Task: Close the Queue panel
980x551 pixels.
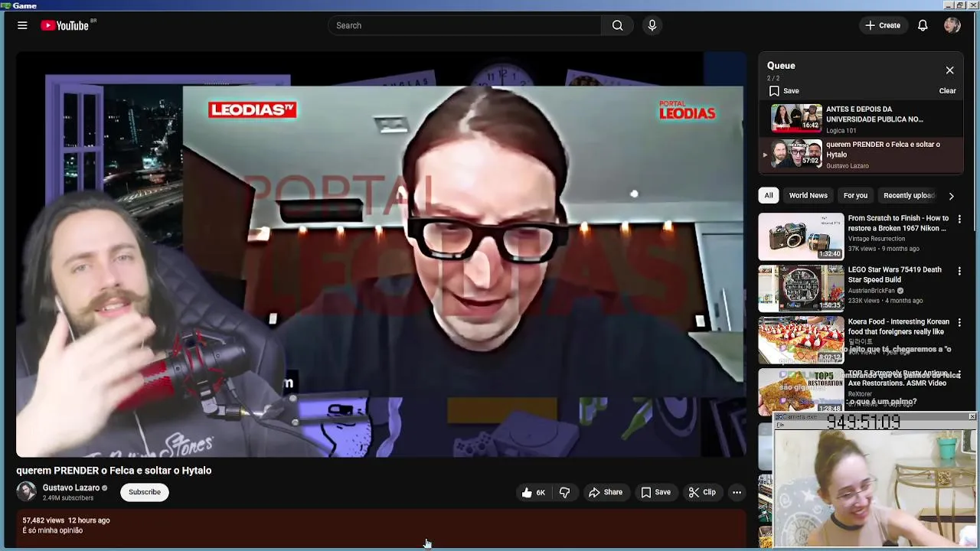Action: click(x=949, y=70)
